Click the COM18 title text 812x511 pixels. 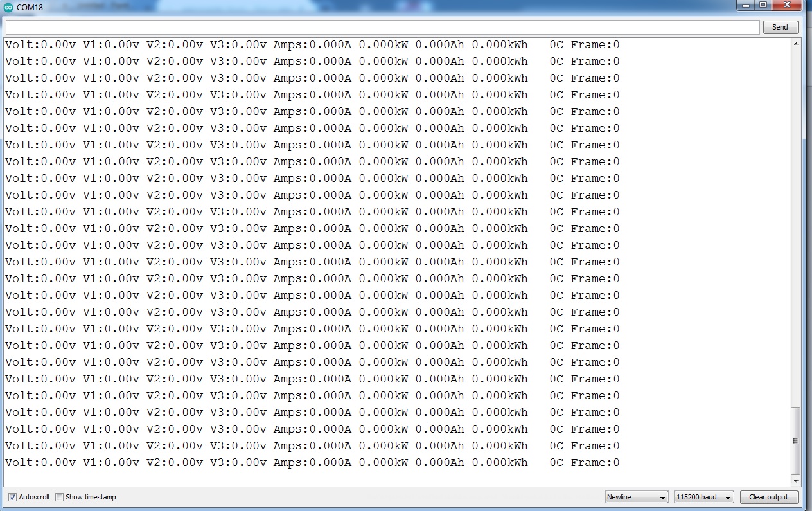pyautogui.click(x=30, y=7)
